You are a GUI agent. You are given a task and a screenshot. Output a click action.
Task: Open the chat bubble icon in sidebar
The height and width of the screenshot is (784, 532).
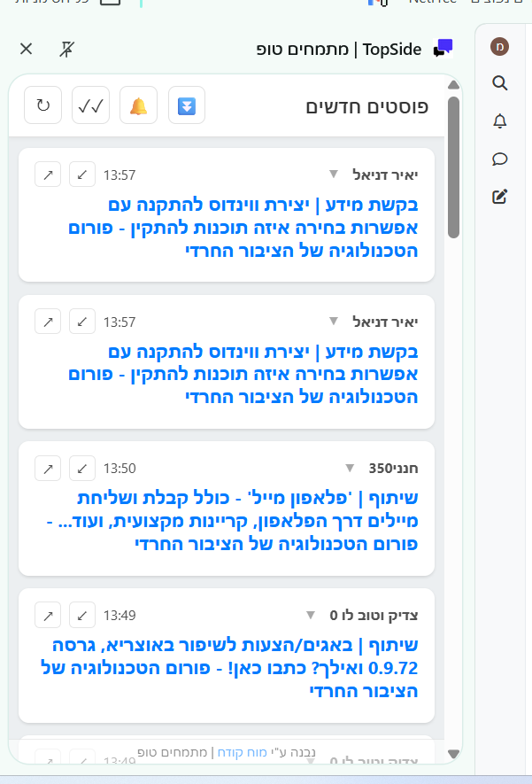(x=499, y=159)
